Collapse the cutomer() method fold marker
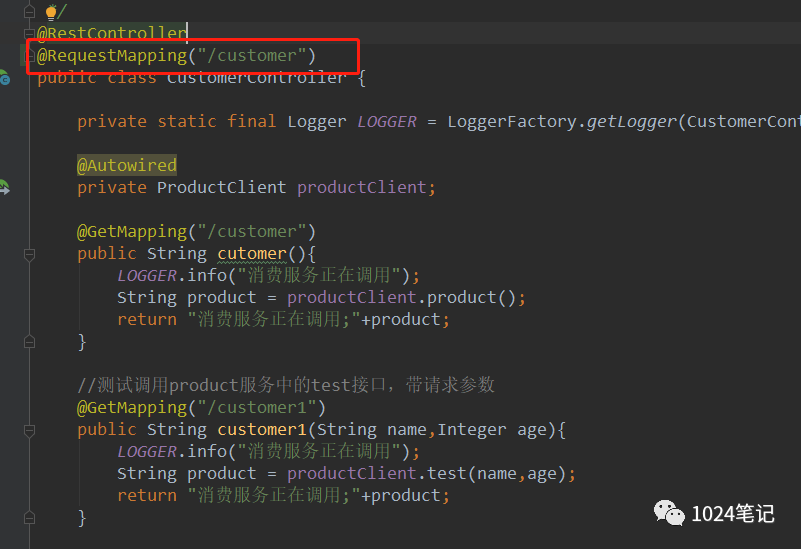 click(29, 254)
